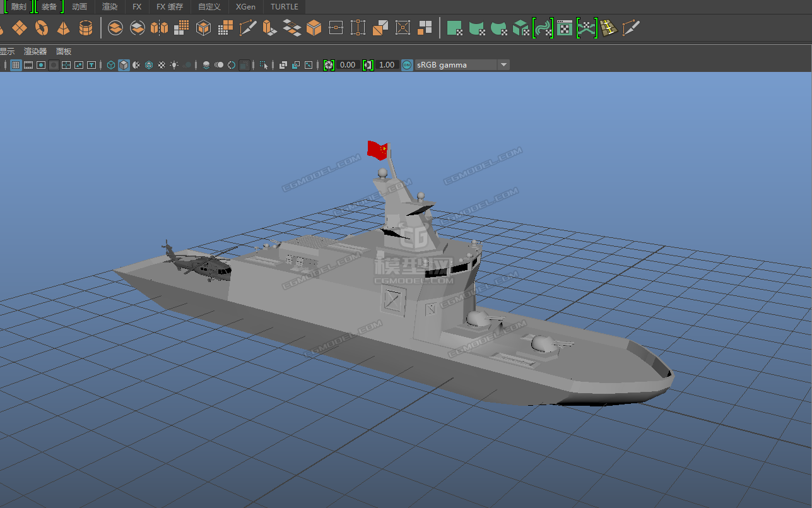Click the Target Weld shelf icon
The image size is (812, 508).
point(403,28)
